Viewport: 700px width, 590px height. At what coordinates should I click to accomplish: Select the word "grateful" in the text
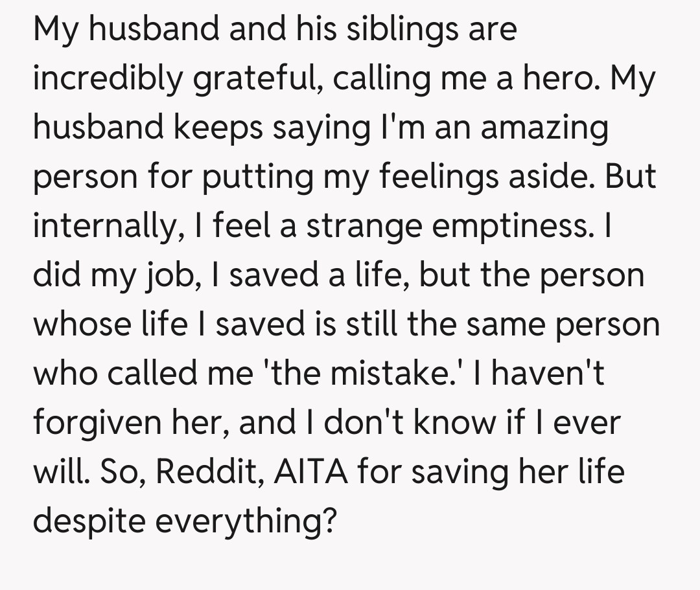click(244, 79)
